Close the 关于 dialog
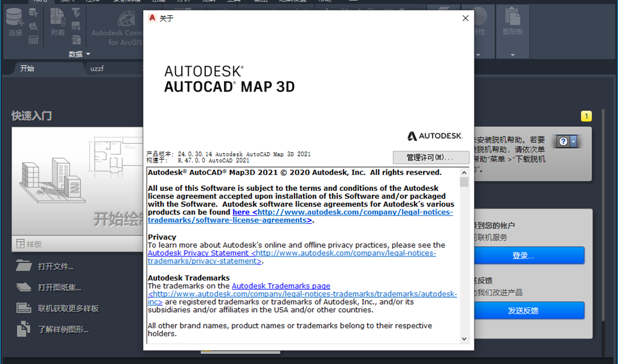 [465, 18]
